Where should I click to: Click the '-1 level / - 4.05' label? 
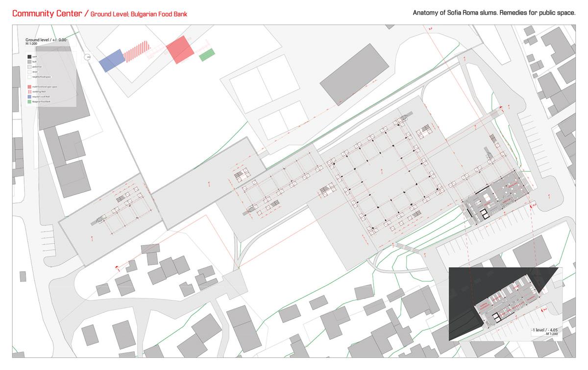point(544,330)
